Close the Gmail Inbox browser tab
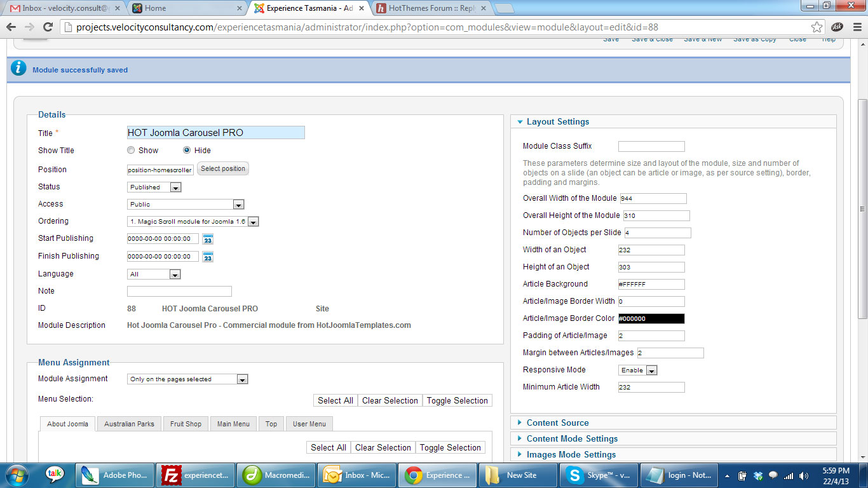The height and width of the screenshot is (488, 868). [x=117, y=8]
